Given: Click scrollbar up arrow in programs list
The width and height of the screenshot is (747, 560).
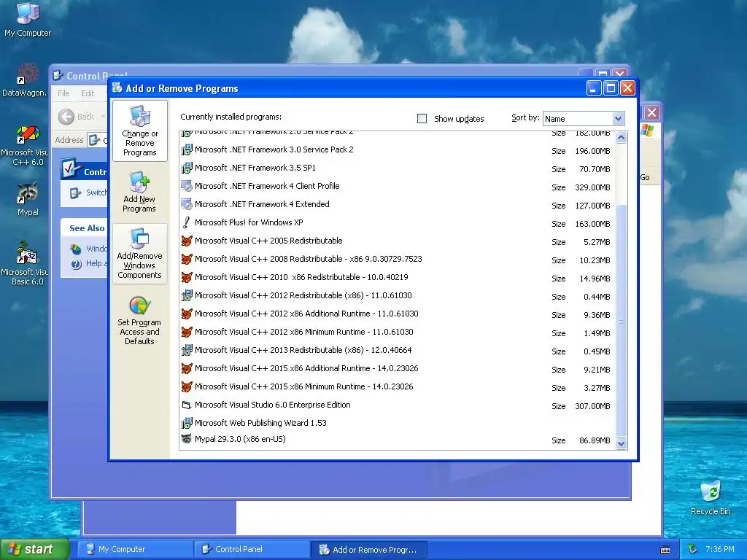Looking at the screenshot, I should [x=621, y=138].
